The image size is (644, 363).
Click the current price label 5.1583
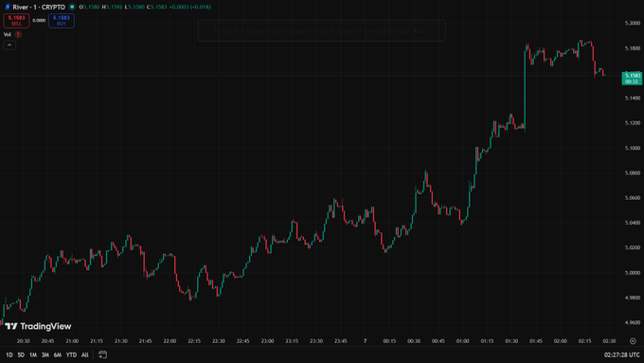(x=632, y=78)
